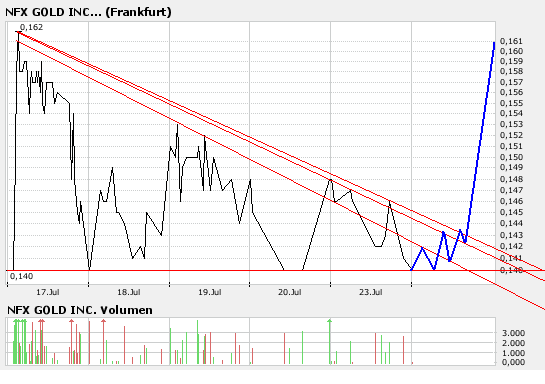Click the 0,149 price axis value
The height and width of the screenshot is (384, 545).
[x=511, y=168]
